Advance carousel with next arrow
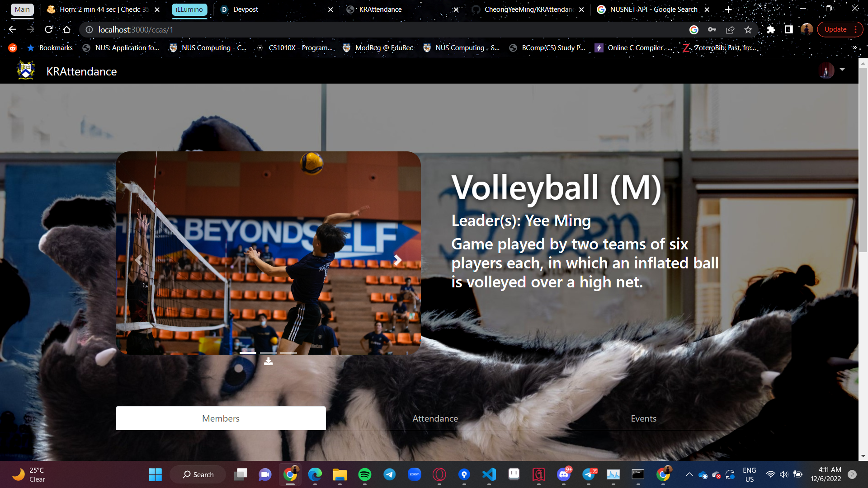 (x=397, y=260)
